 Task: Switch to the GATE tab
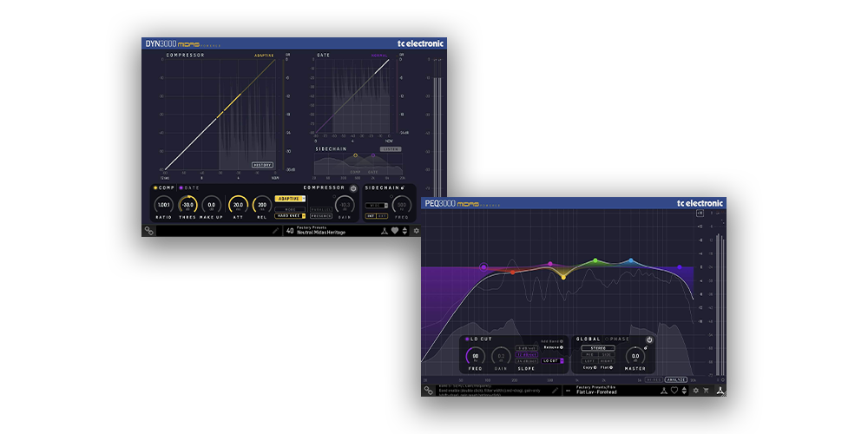pyautogui.click(x=191, y=187)
